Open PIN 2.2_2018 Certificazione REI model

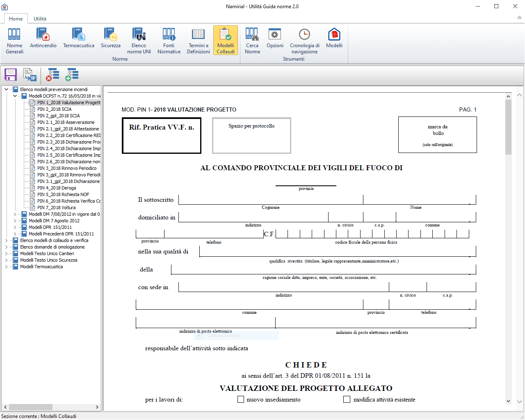[x=68, y=135]
